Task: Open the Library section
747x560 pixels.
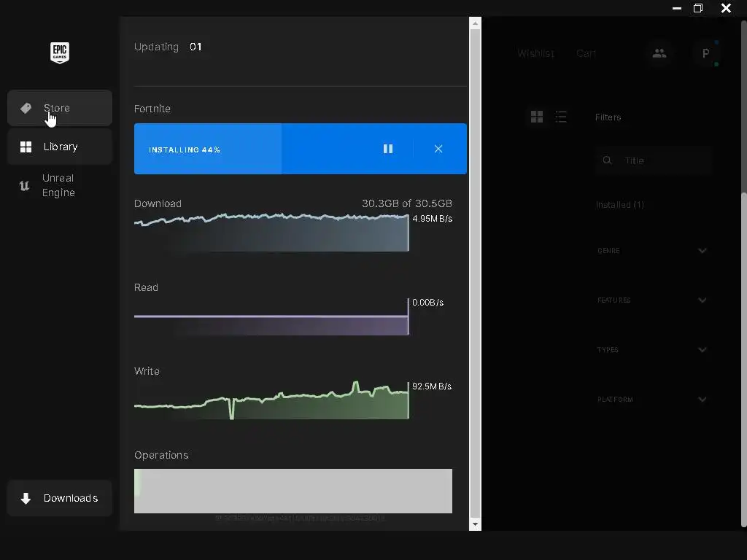Action: 60,147
